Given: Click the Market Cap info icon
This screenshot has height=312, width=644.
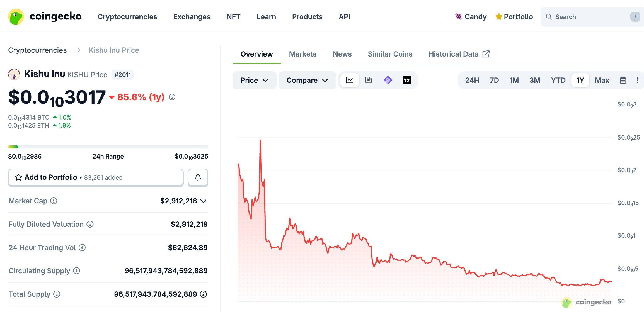Looking at the screenshot, I should (x=54, y=201).
